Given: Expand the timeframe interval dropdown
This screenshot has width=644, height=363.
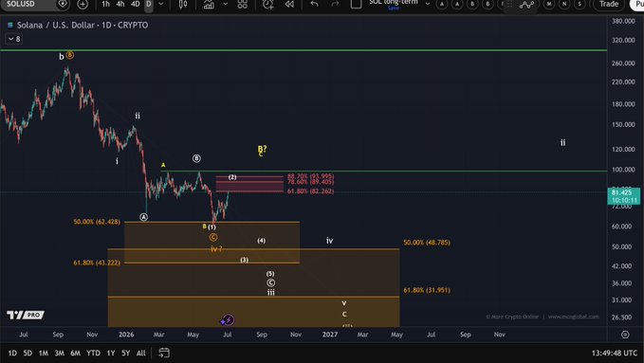Looking at the screenshot, I should 161,4.
